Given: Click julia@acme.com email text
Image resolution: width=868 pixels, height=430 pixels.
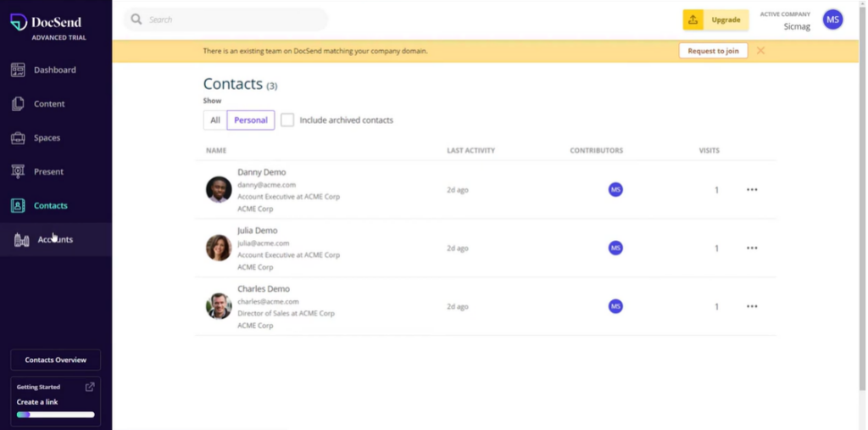Looking at the screenshot, I should click(264, 243).
